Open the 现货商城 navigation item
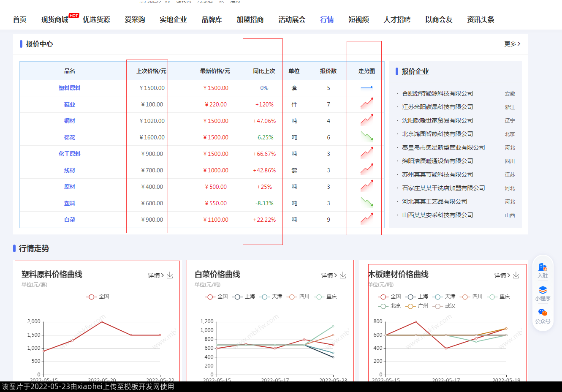The width and height of the screenshot is (562, 392). tap(54, 19)
